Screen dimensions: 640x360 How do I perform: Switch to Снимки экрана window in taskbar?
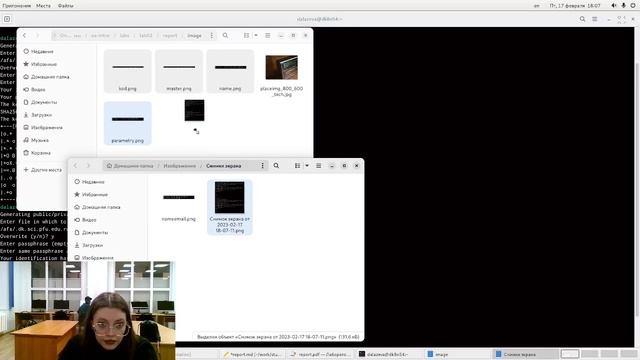[x=524, y=354]
